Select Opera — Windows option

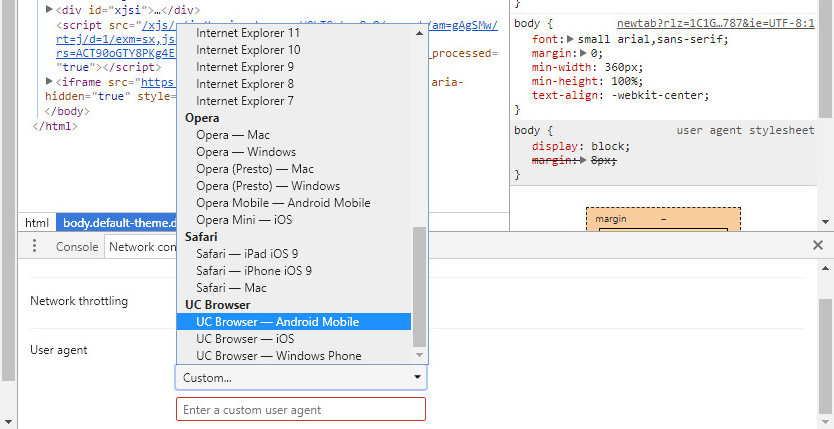[294, 152]
